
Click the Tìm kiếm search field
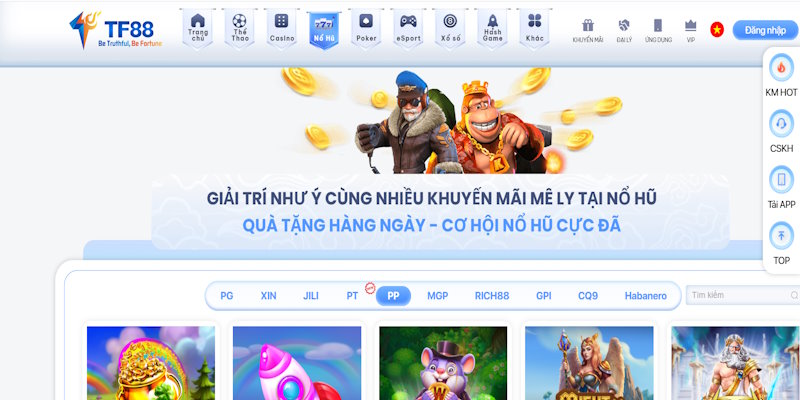(743, 295)
